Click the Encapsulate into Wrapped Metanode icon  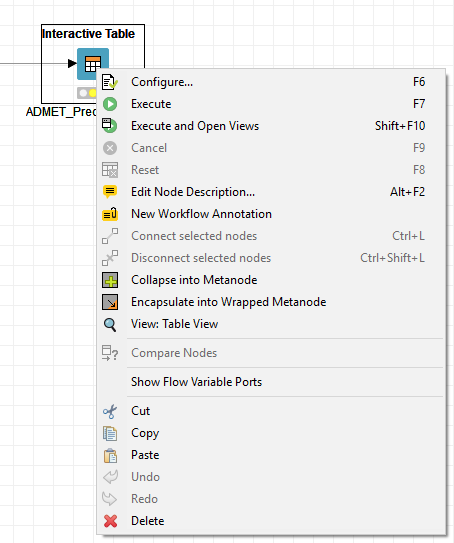point(110,302)
